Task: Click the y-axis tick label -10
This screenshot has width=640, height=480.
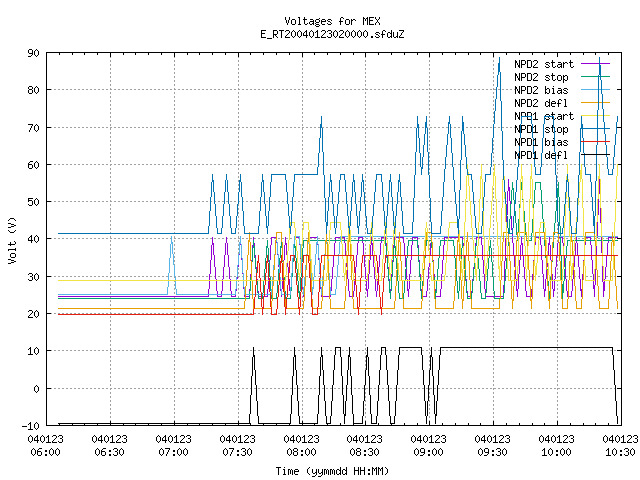Action: [31, 426]
